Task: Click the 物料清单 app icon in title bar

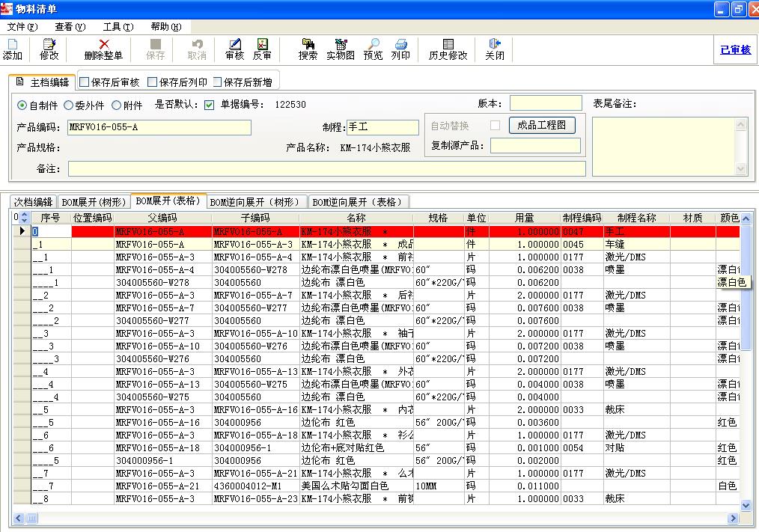Action: coord(6,9)
